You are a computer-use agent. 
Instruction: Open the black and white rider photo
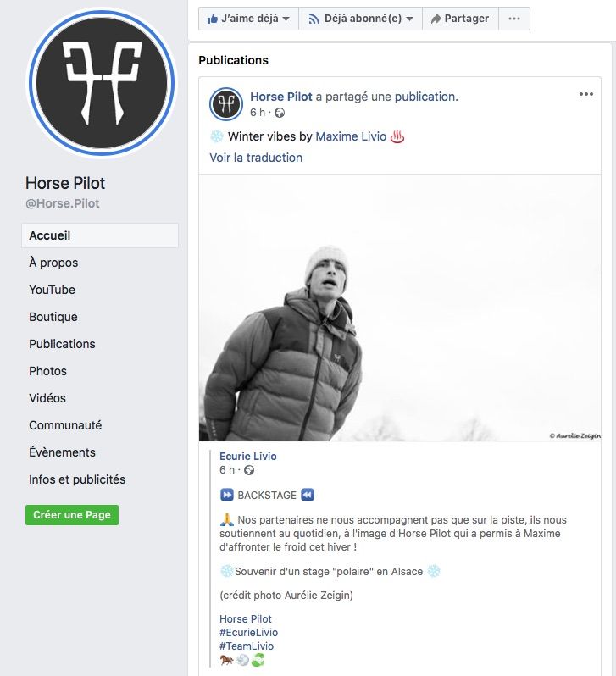click(x=400, y=308)
